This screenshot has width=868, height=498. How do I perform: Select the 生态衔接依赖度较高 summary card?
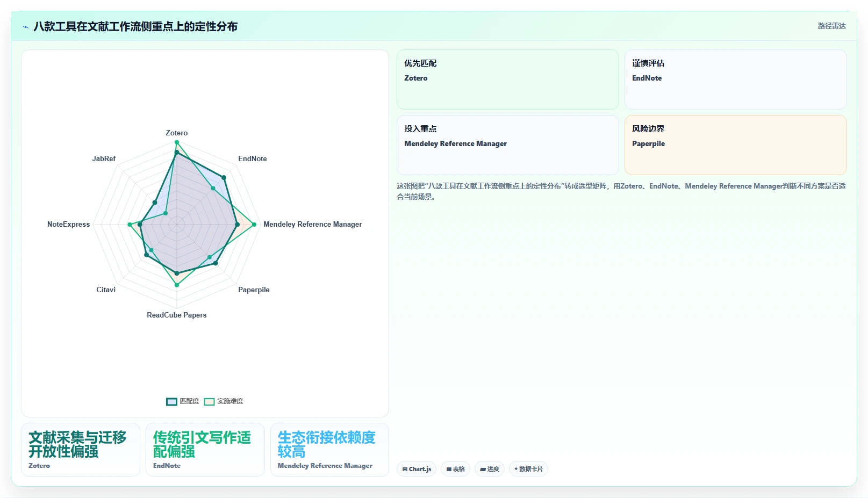pos(329,450)
